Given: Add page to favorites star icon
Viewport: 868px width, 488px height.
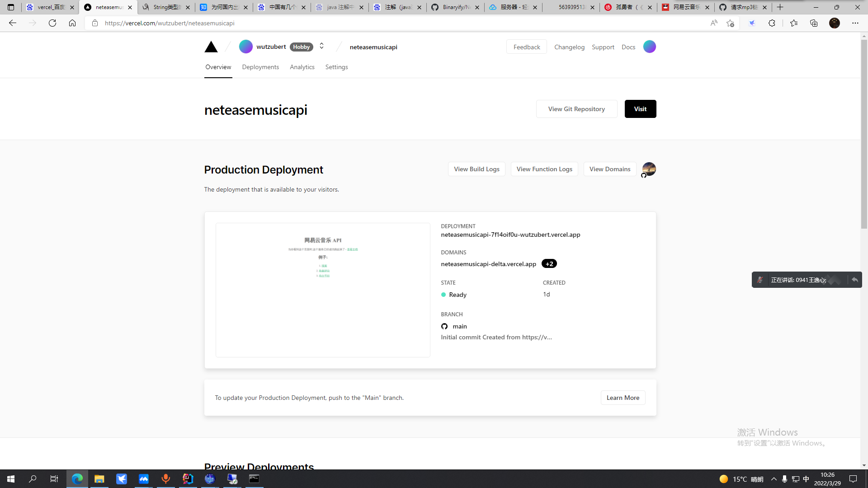Looking at the screenshot, I should pyautogui.click(x=730, y=23).
